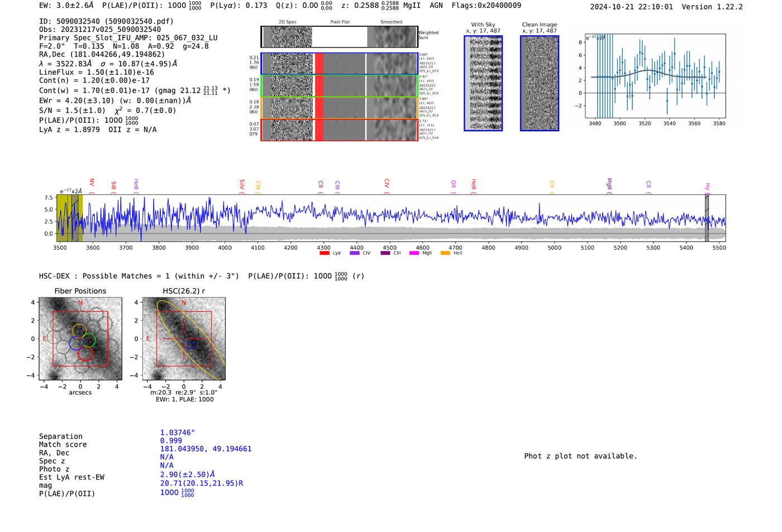Click the orange-bordered fiber 2D spectrum row
Screen dimensions: 782x532
[x=339, y=107]
